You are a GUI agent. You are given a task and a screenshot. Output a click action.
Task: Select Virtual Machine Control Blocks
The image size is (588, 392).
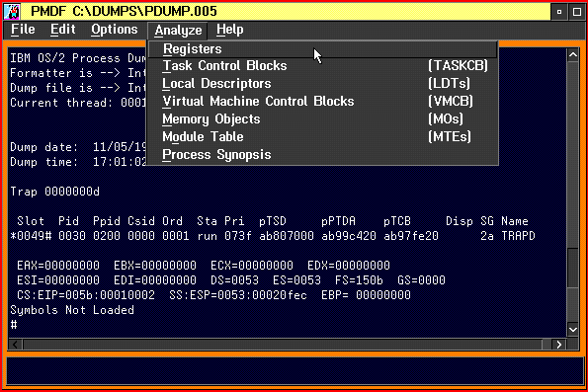[323, 101]
